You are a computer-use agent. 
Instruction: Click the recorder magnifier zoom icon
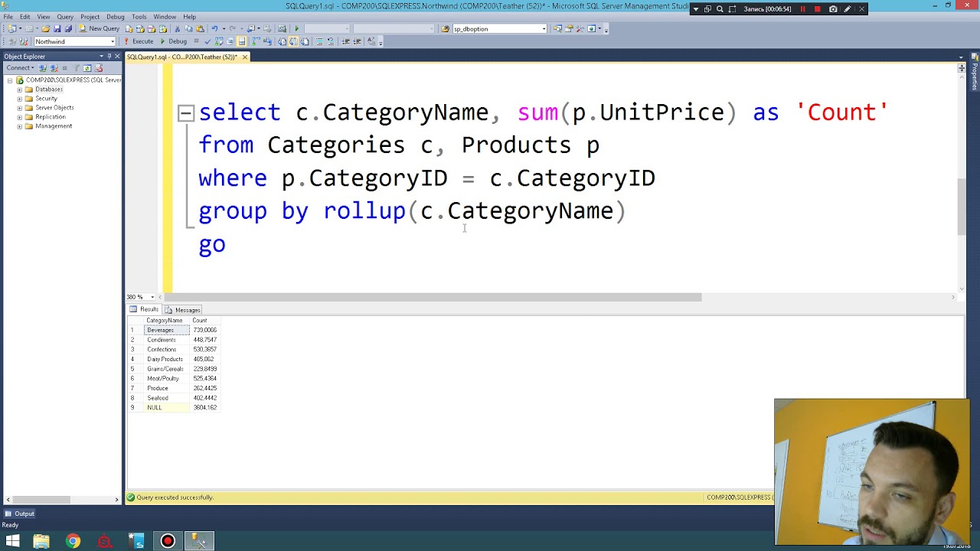pyautogui.click(x=720, y=9)
